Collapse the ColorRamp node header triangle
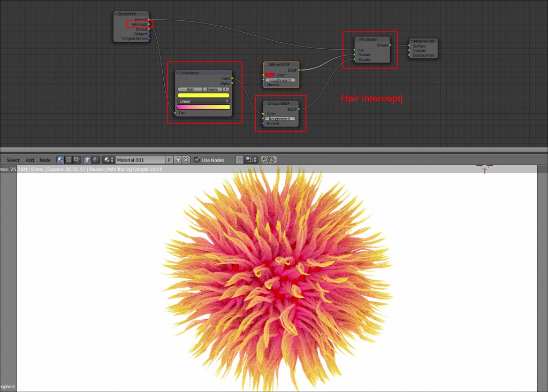The image size is (548, 392). click(177, 73)
